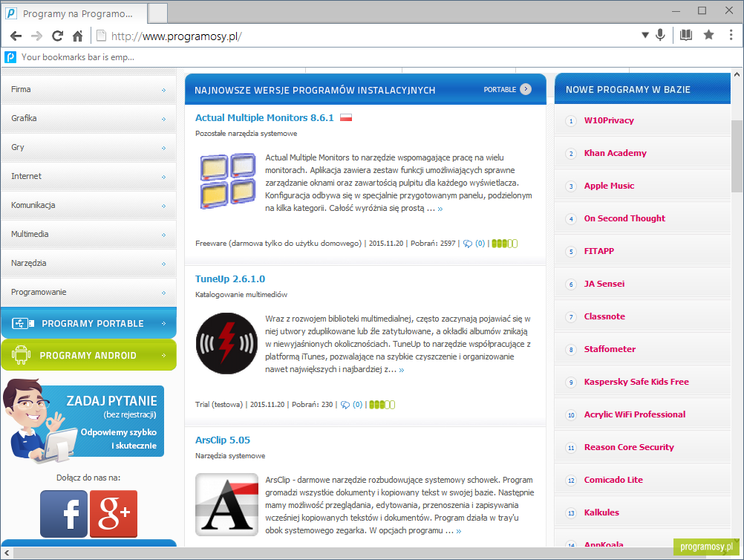Open Apple Music from new programs list
The width and height of the screenshot is (744, 560).
pos(609,186)
